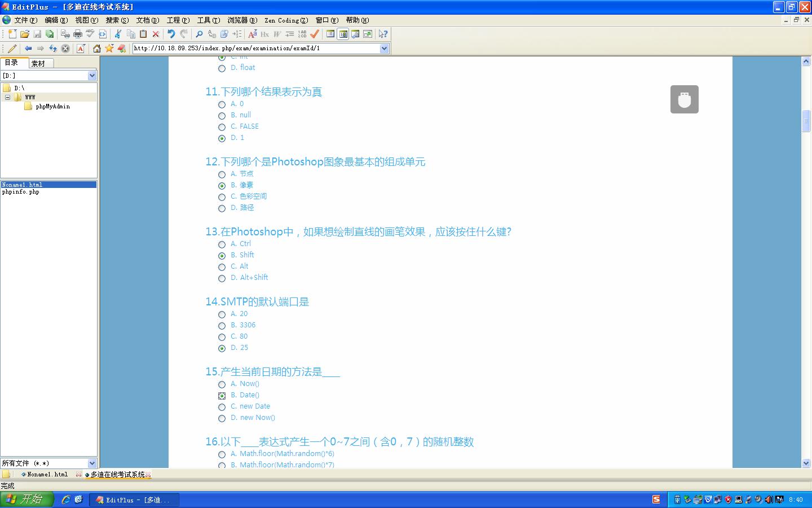Screen dimensions: 812x508
Task: Switch to Noname1.html document tab
Action: point(47,474)
